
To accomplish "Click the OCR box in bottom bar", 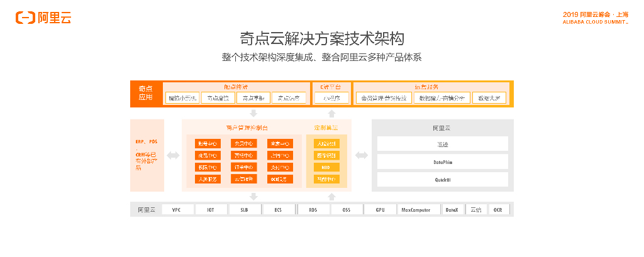I will (499, 210).
